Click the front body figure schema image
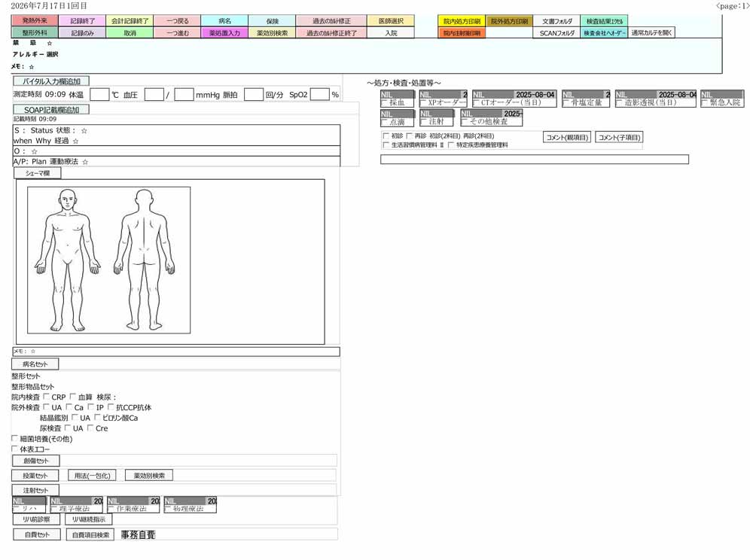The image size is (750, 560). coord(68,260)
